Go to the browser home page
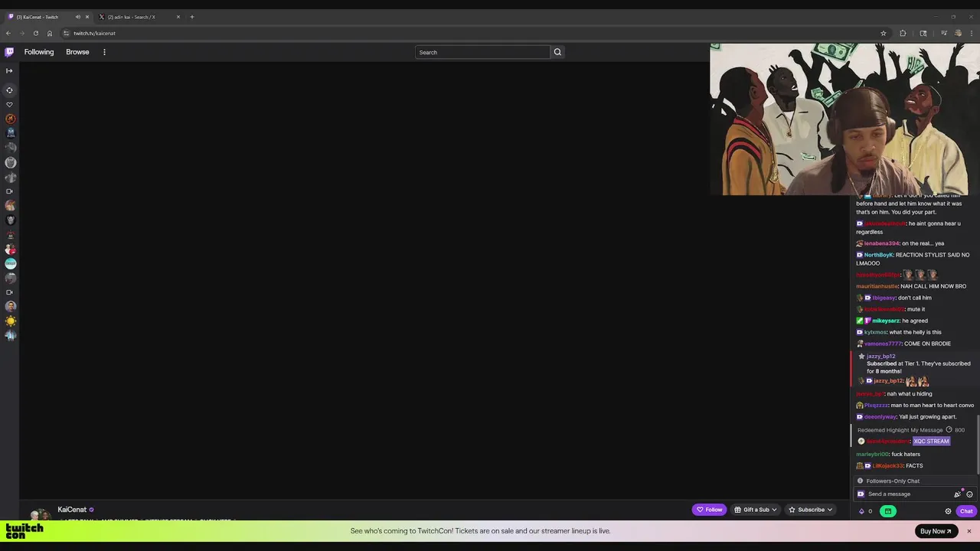Screen dimensions: 980x551 coord(50,33)
